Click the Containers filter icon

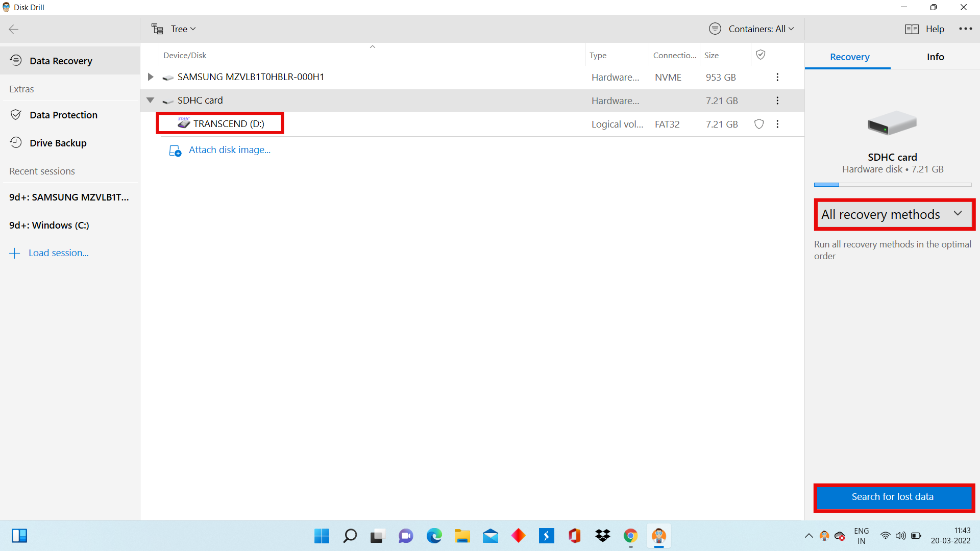[x=715, y=29]
